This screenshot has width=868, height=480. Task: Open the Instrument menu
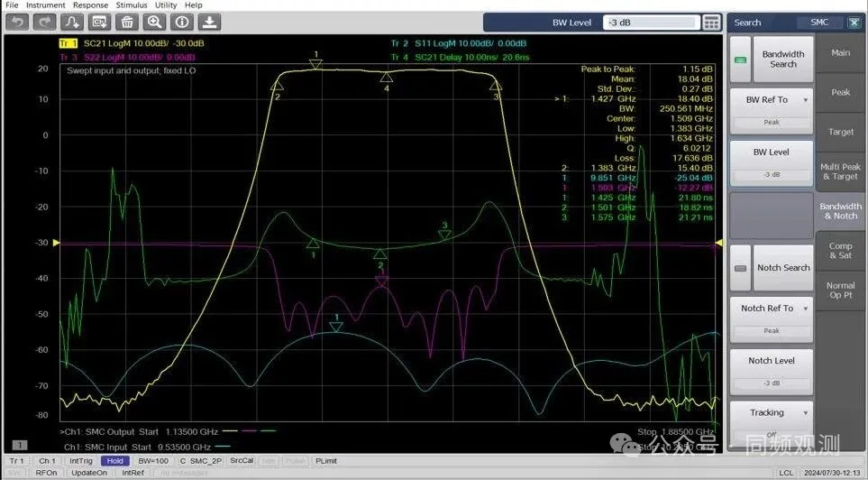pyautogui.click(x=45, y=5)
